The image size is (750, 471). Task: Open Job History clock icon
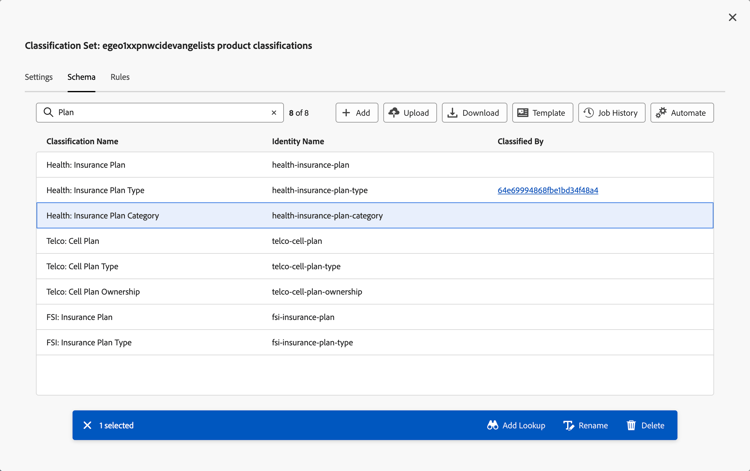coord(589,113)
